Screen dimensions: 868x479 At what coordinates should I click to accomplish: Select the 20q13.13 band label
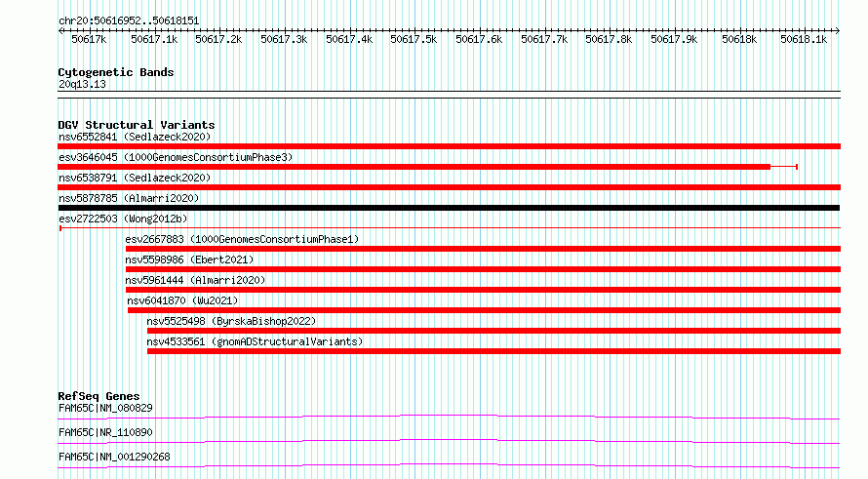(x=82, y=84)
